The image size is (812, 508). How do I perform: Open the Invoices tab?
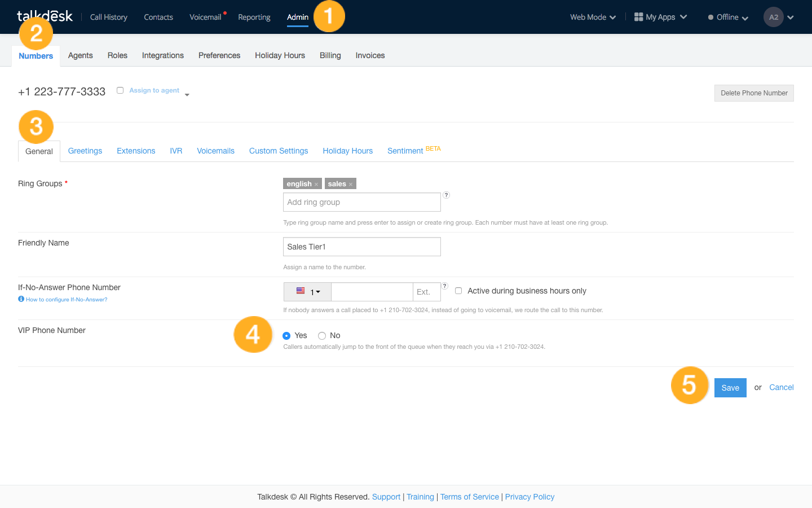point(370,55)
